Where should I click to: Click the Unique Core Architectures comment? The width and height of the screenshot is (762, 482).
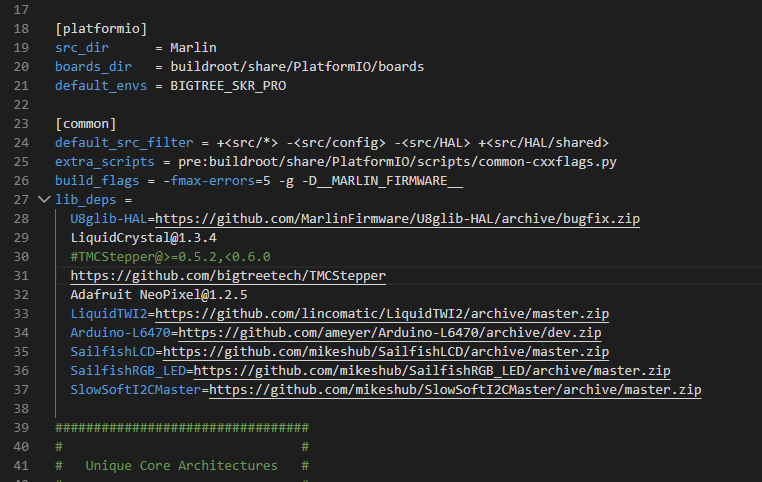(181, 466)
